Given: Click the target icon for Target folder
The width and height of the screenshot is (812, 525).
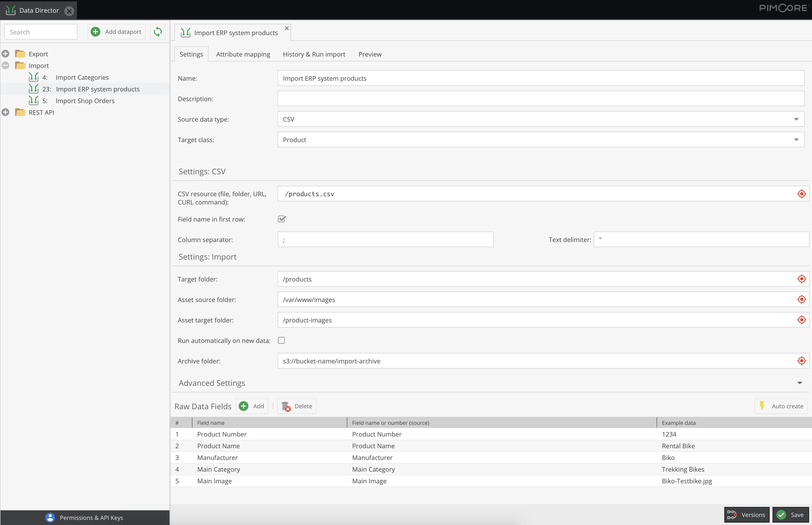Looking at the screenshot, I should pos(802,279).
